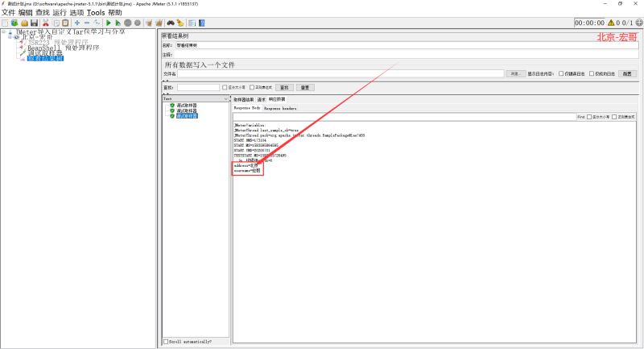
Task: Click the yellow warning log icon
Action: pyautogui.click(x=611, y=23)
